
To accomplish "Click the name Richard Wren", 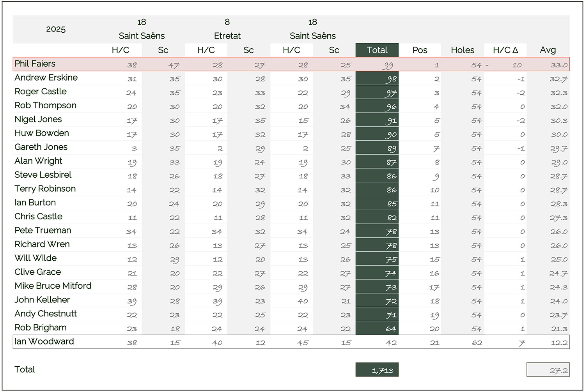I will pyautogui.click(x=42, y=244).
